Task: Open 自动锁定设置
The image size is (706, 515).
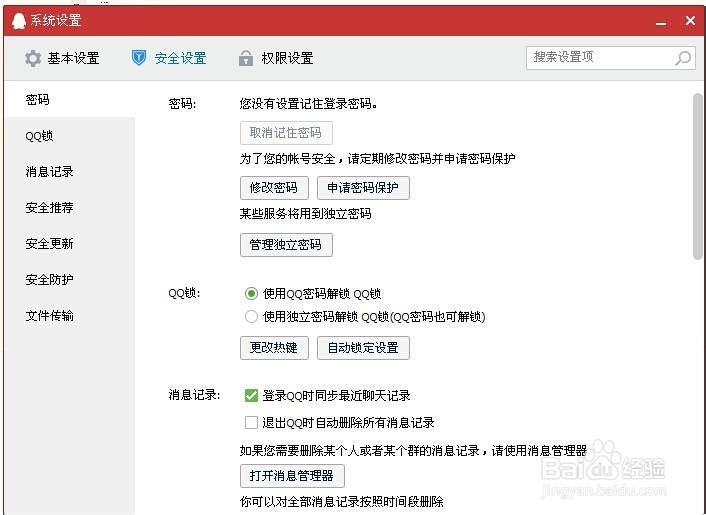Action: [x=363, y=348]
